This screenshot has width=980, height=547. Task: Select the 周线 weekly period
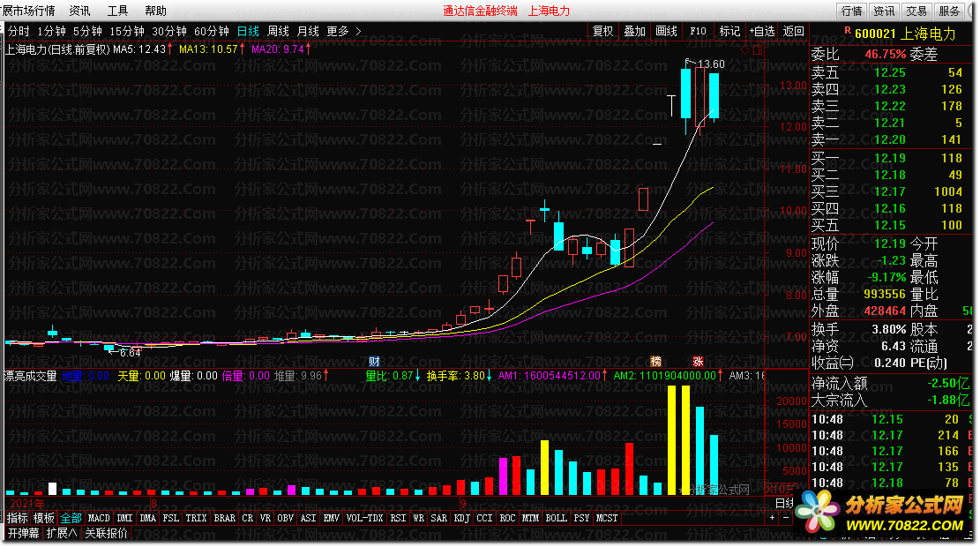coord(278,31)
